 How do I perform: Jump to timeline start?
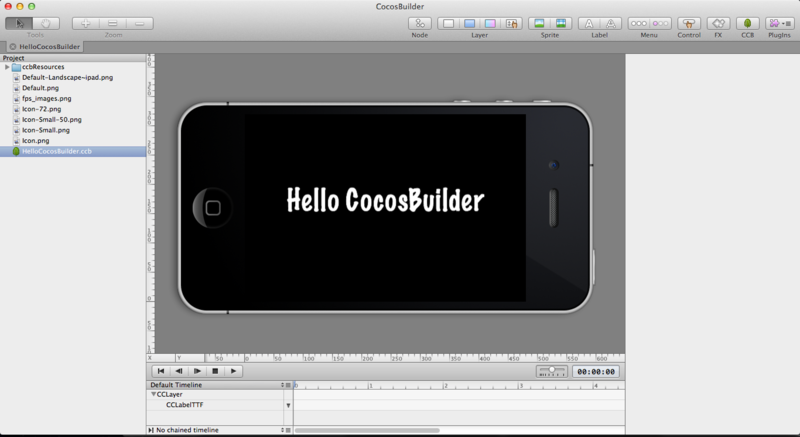(161, 371)
